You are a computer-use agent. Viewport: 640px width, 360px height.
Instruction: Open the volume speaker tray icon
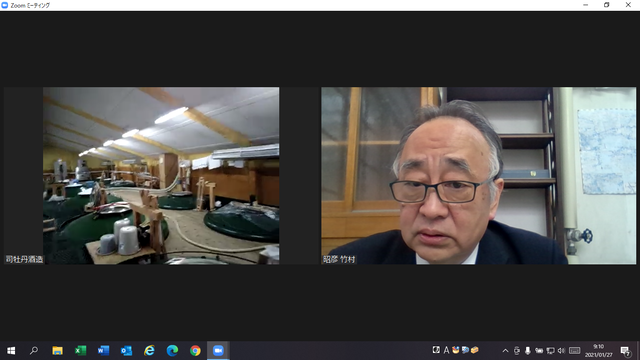coord(561,351)
